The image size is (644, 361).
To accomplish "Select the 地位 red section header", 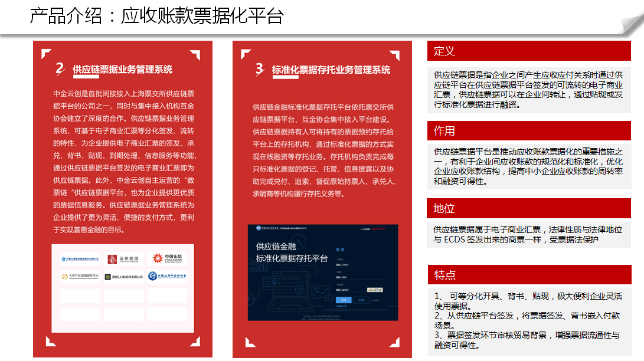I will [x=529, y=208].
